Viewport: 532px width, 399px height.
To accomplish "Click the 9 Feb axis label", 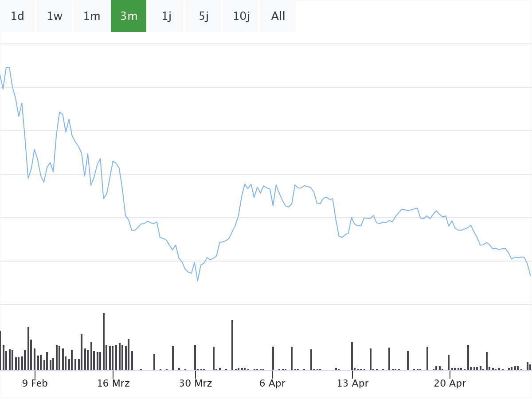I will pyautogui.click(x=35, y=383).
